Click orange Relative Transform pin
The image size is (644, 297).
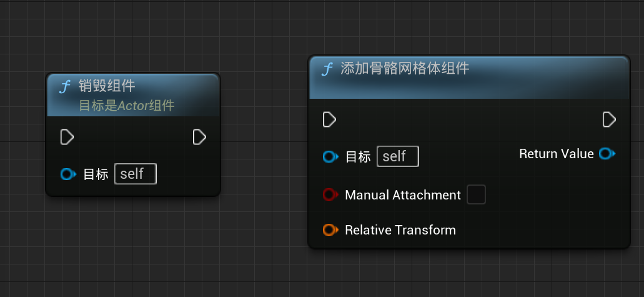(330, 229)
